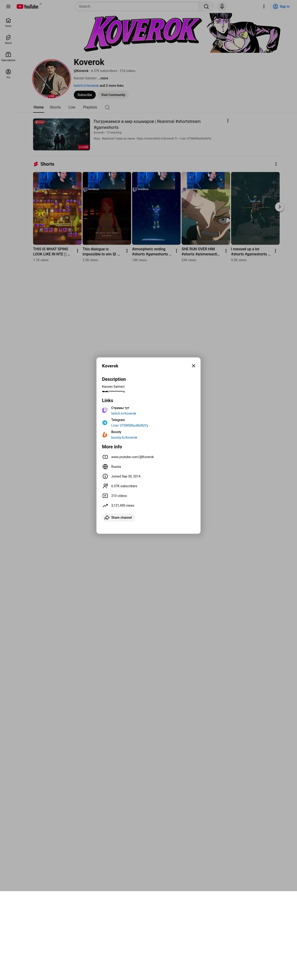Click the Twitch icon in Links

[x=105, y=410]
